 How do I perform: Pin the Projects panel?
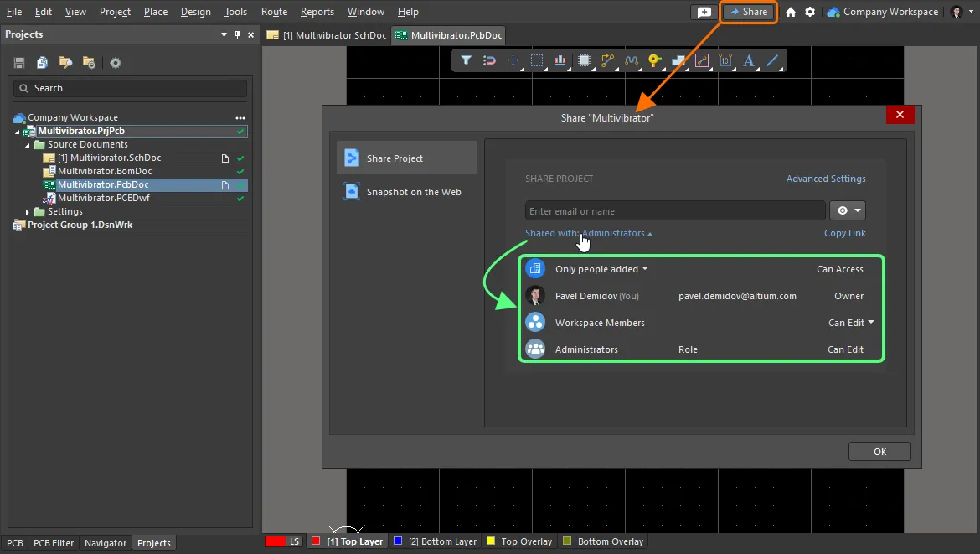(x=238, y=35)
